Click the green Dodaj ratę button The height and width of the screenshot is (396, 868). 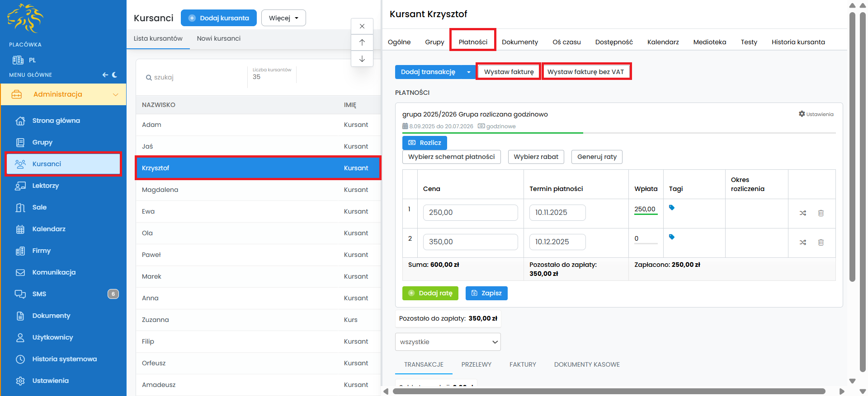(x=430, y=293)
